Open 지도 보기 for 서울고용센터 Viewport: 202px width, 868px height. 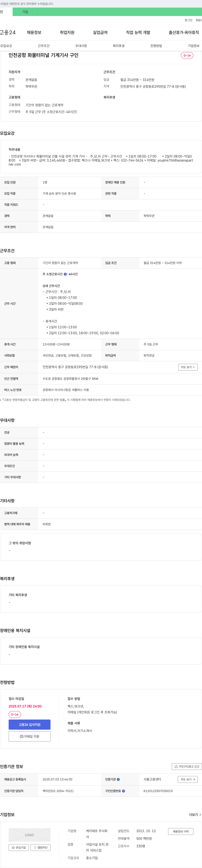coord(187,779)
